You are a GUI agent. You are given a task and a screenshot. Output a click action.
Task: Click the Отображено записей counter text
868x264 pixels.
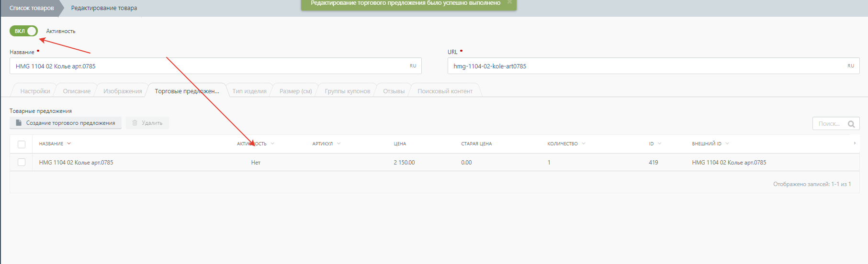[x=812, y=184]
